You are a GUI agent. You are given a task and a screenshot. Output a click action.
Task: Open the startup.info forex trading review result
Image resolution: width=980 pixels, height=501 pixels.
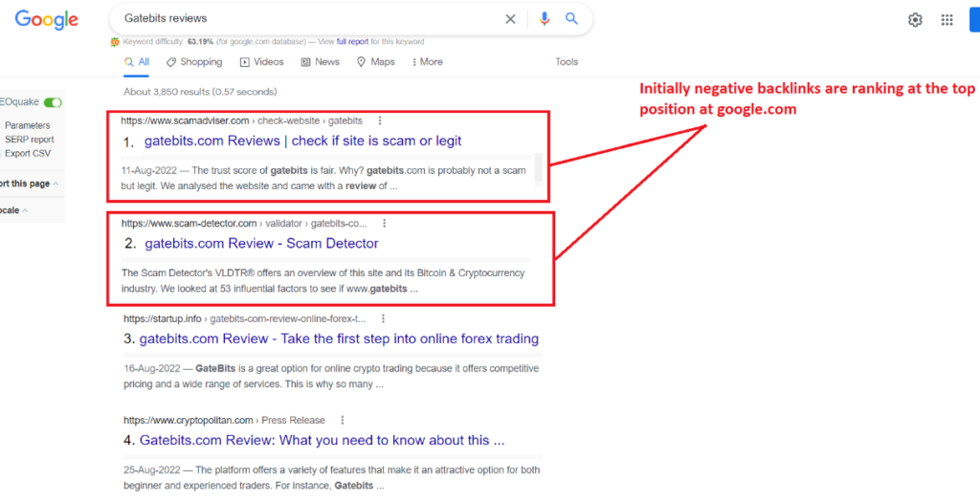339,339
